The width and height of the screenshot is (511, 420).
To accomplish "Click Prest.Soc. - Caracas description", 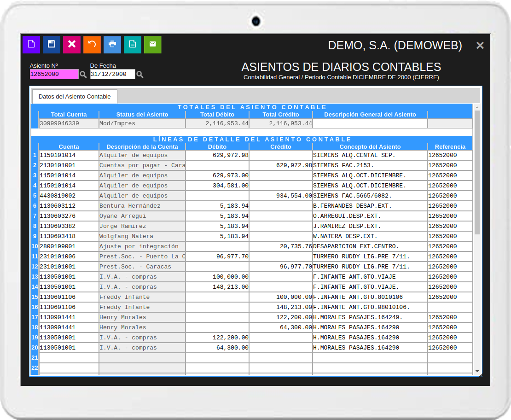I will 142,266.
